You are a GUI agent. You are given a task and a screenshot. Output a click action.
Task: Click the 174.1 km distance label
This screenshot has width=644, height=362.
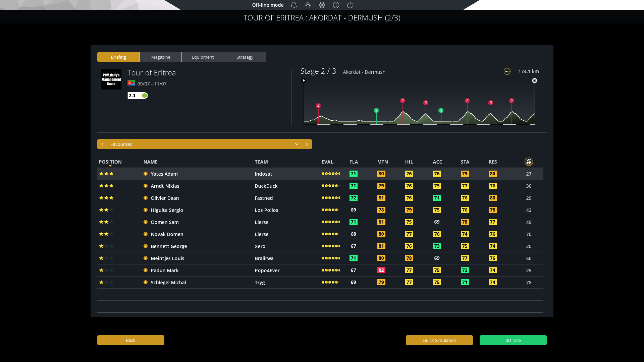pos(529,71)
